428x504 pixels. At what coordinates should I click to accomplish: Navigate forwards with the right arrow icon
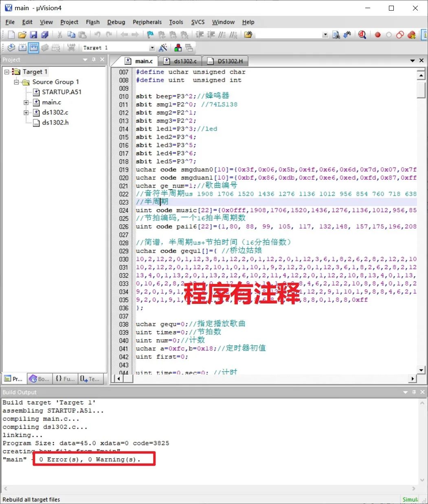point(135,35)
